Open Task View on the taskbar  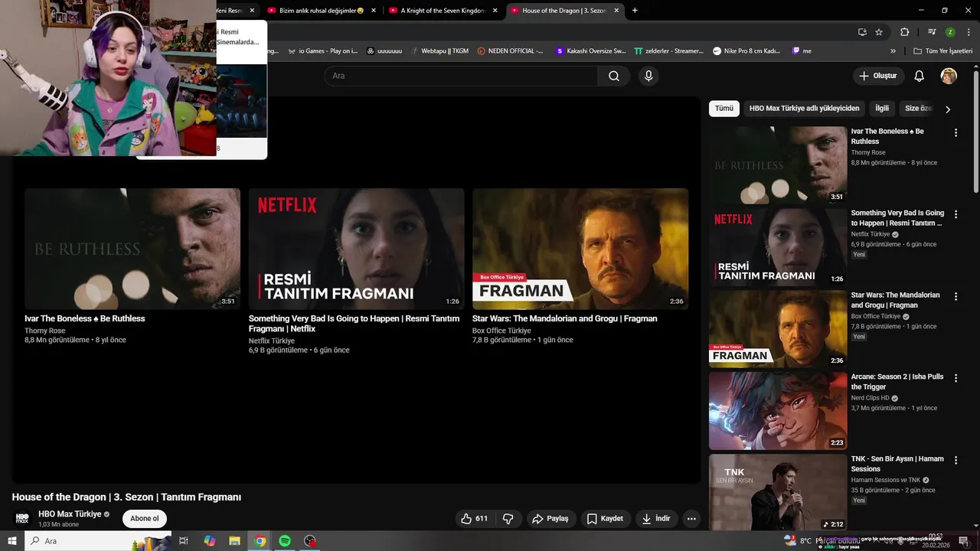pyautogui.click(x=184, y=541)
